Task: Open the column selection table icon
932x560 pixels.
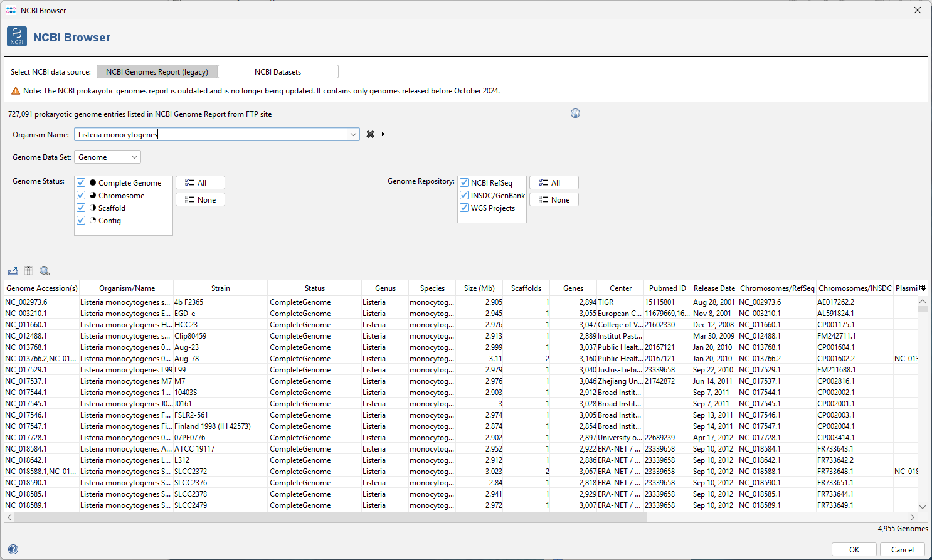Action: (28, 271)
